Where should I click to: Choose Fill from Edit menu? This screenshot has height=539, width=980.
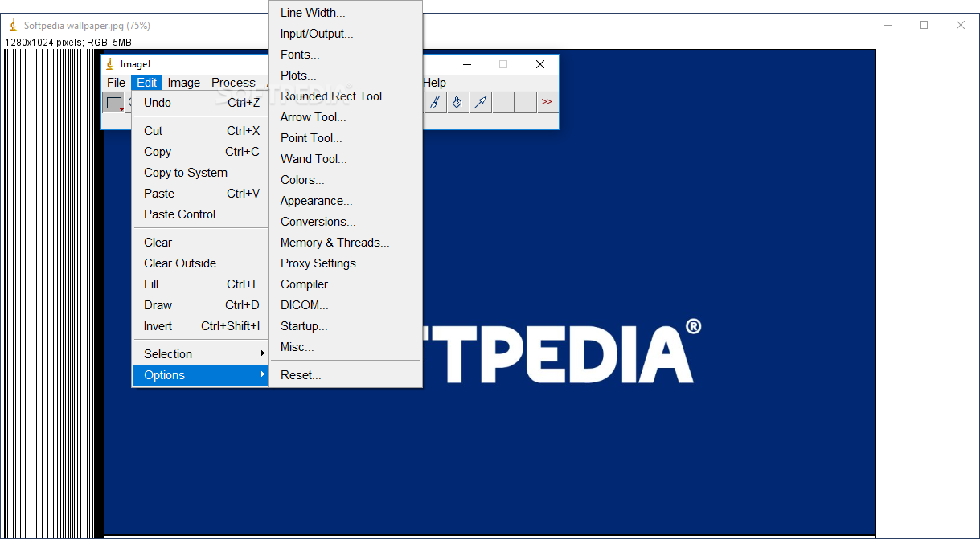[x=200, y=284]
